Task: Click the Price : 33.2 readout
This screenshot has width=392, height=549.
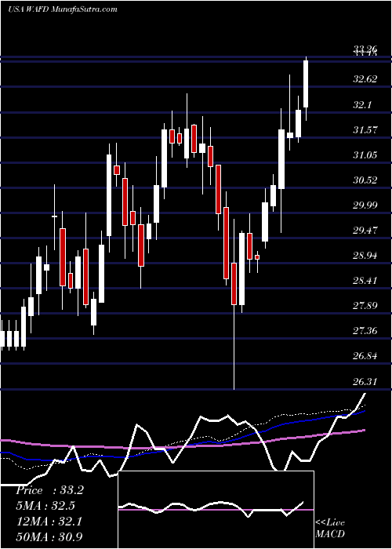Action: pos(49,490)
